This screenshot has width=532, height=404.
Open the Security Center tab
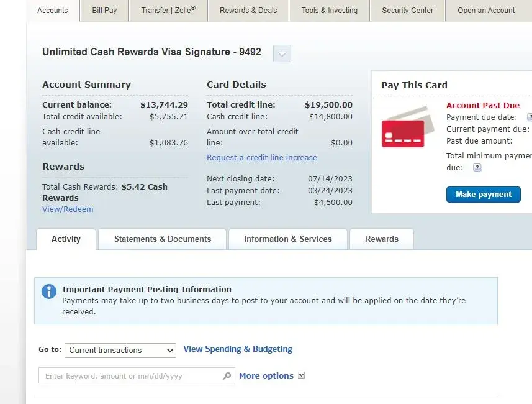click(407, 11)
